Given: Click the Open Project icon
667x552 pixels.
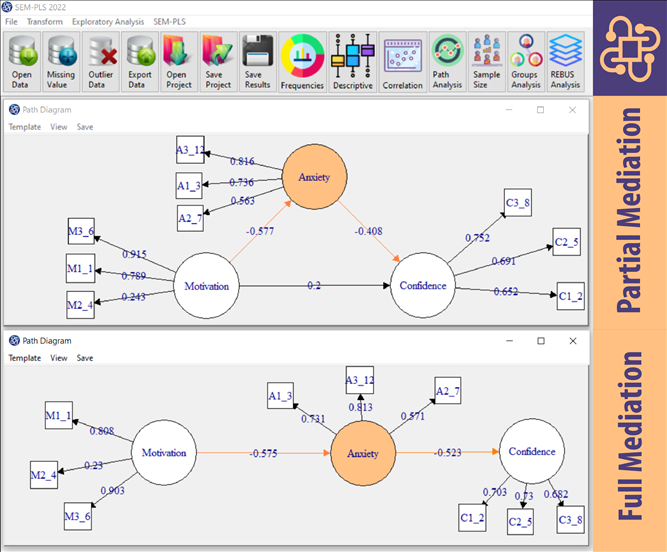Looking at the screenshot, I should pyautogui.click(x=179, y=62).
